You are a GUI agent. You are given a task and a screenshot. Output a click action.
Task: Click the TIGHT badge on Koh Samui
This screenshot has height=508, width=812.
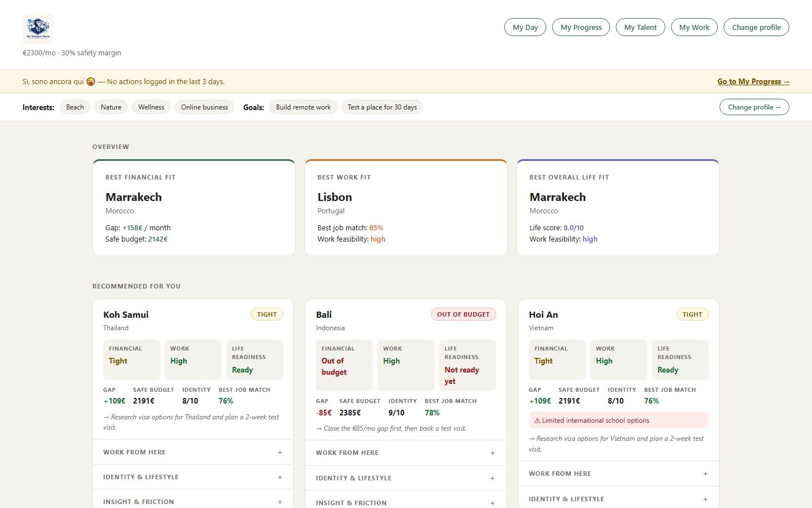click(x=267, y=314)
